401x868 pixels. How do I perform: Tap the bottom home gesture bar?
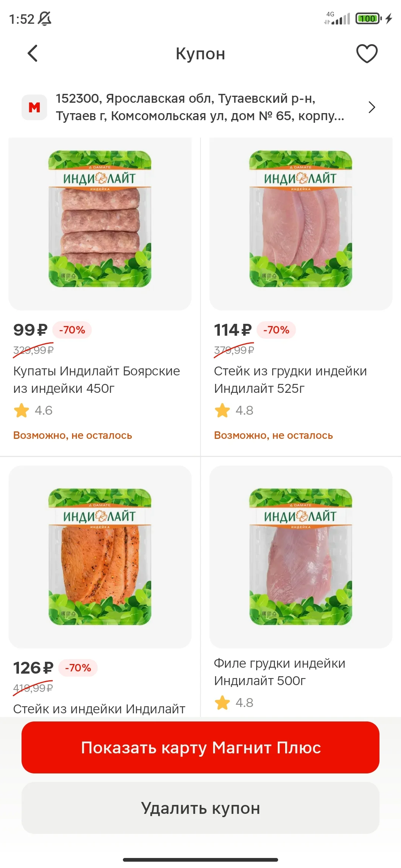[200, 859]
